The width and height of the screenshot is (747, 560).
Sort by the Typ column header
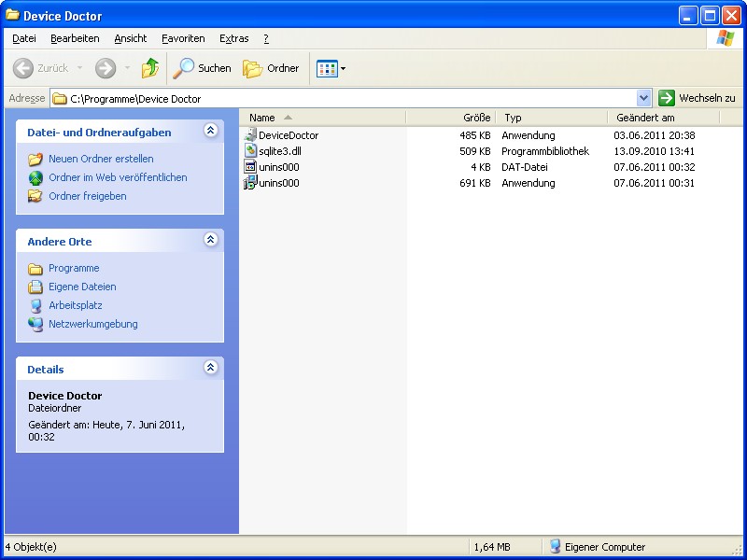[x=552, y=118]
